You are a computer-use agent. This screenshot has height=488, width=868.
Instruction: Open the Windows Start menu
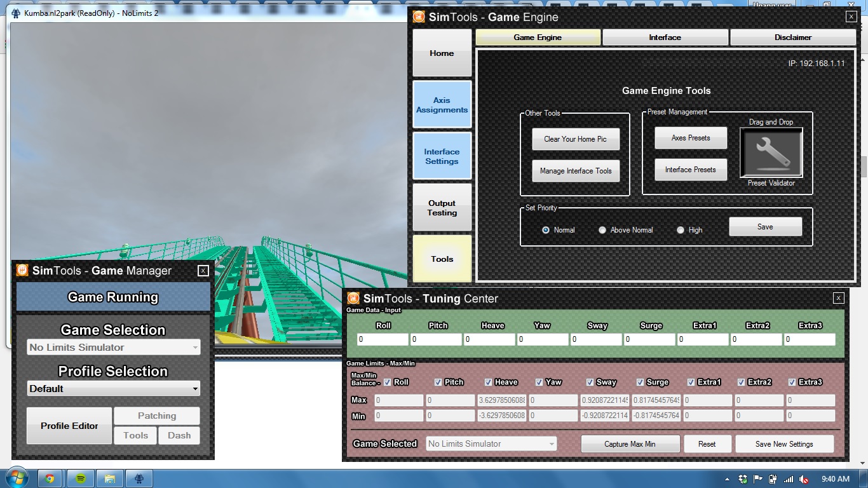click(x=16, y=478)
